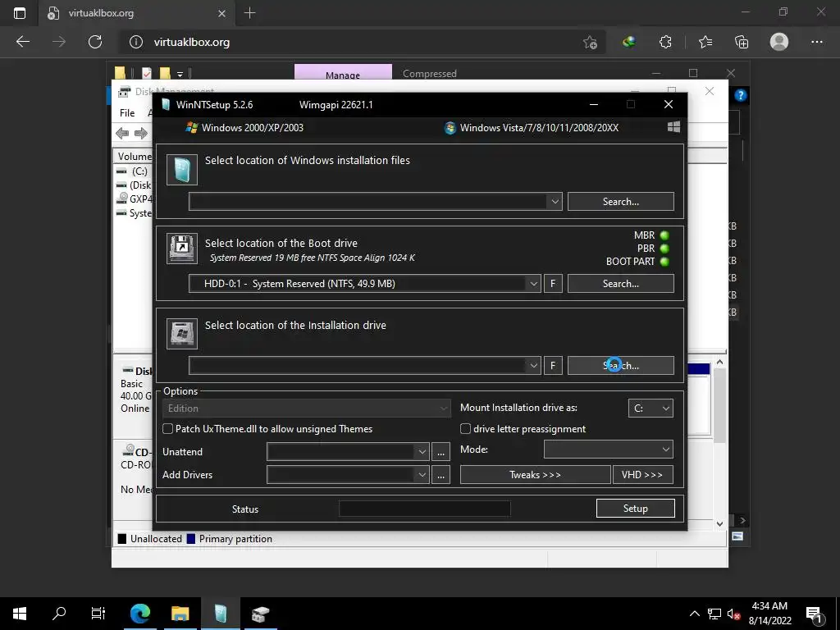Click the scroll up arrow in Disk Management

point(719,362)
